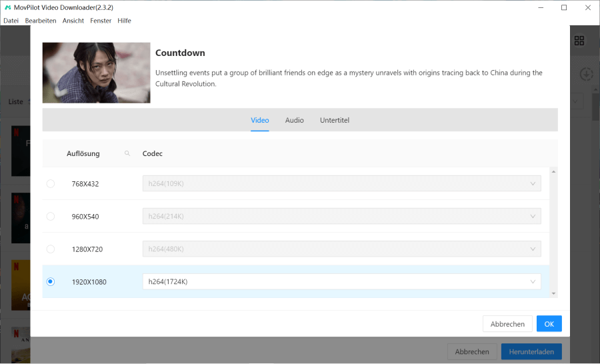Click the vertical scrollbar of the resolution list

(x=553, y=233)
